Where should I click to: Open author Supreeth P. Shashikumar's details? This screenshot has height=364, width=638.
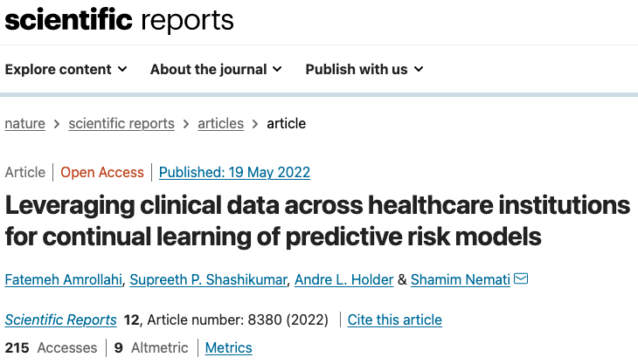click(208, 279)
